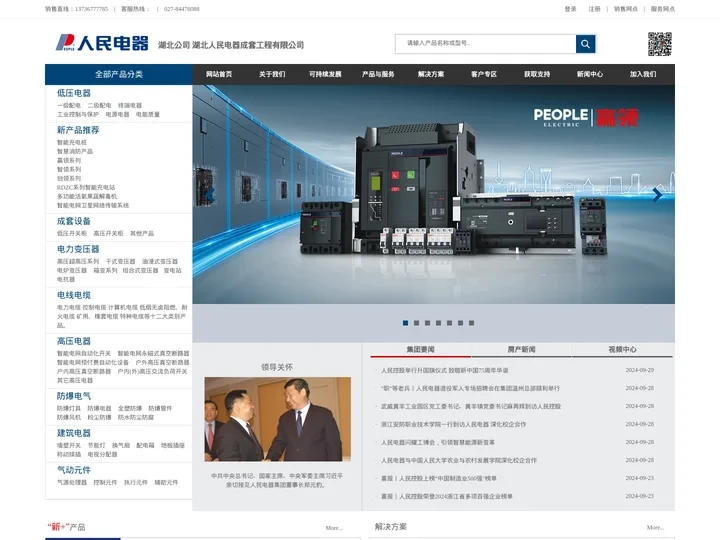This screenshot has height=540, width=720.
Task: Open news 人民电器闪耀工博会
Action: [x=438, y=442]
